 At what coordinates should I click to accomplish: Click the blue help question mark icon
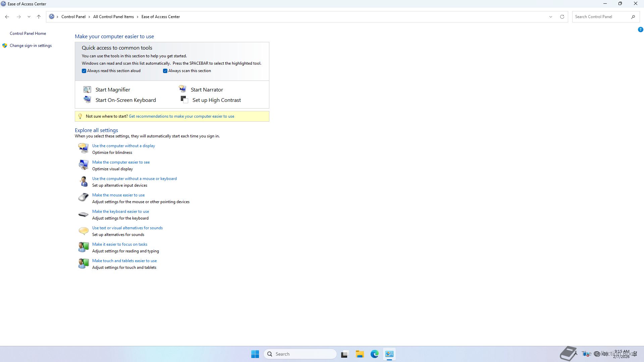640,29
